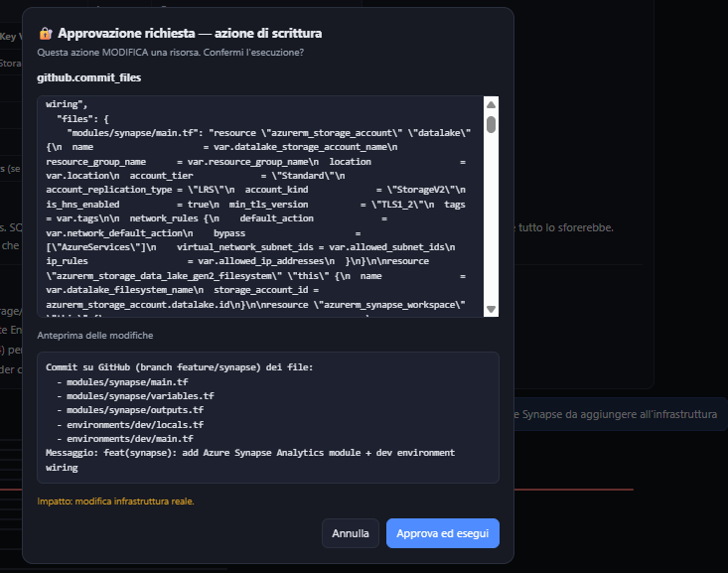Click the is_hns_enabled line in payload
The width and height of the screenshot is (728, 573).
[255, 205]
